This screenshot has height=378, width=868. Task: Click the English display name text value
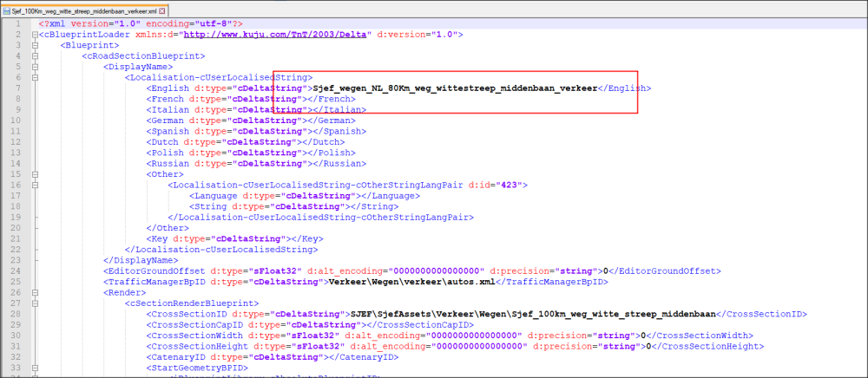tap(457, 88)
